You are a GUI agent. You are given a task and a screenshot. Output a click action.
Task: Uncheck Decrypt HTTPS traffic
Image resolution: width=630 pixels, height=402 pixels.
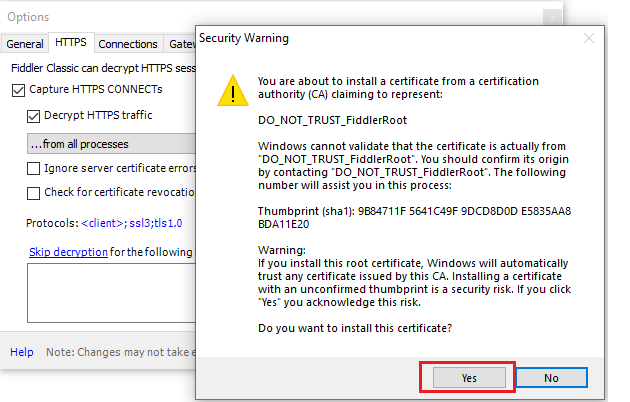pos(33,116)
